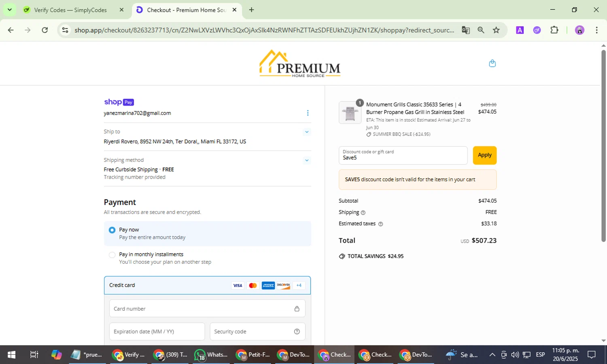This screenshot has width=607, height=364.
Task: Open Petit-F Chrome window in taskbar
Action: (x=253, y=355)
